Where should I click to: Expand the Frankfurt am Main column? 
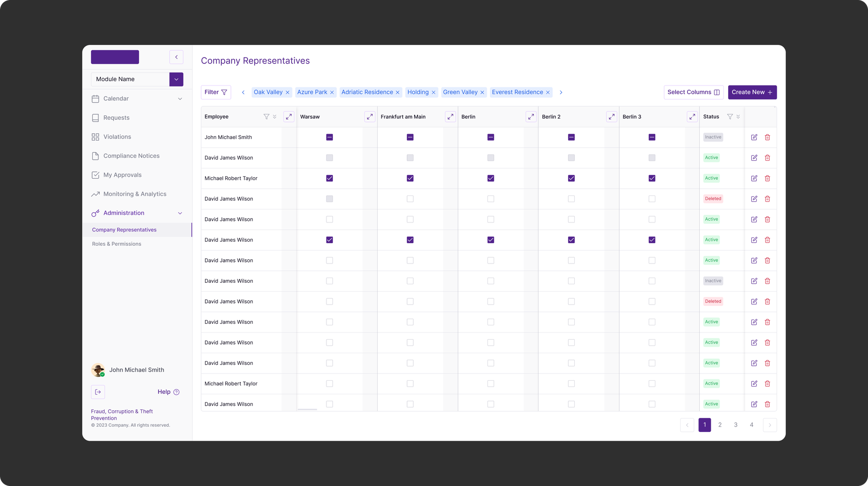coord(450,117)
